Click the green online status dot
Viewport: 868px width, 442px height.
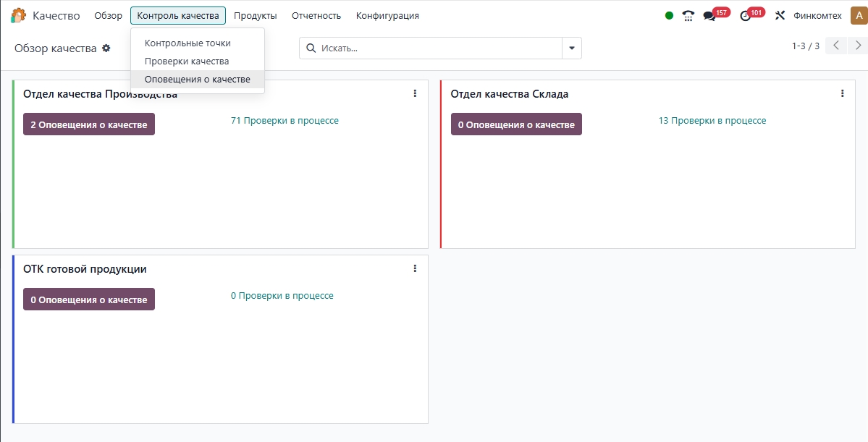point(669,15)
